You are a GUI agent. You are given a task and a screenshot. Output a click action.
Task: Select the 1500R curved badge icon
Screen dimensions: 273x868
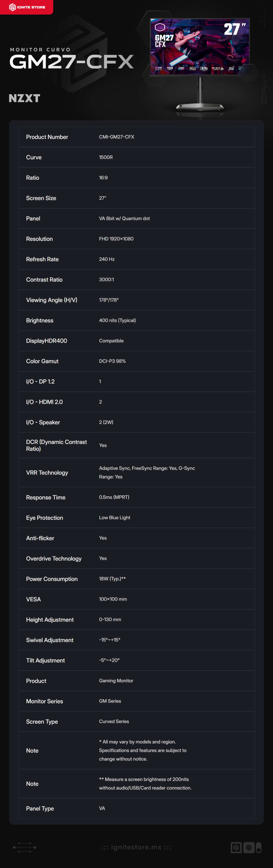pyautogui.click(x=170, y=68)
